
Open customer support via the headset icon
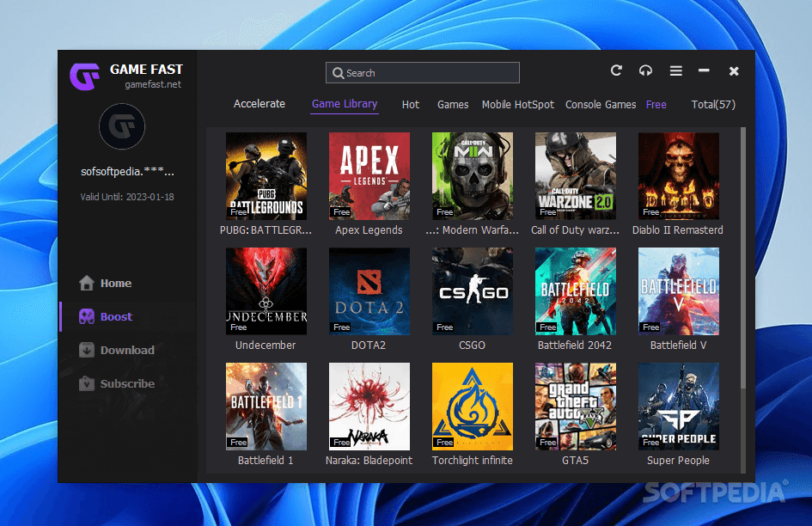point(645,70)
